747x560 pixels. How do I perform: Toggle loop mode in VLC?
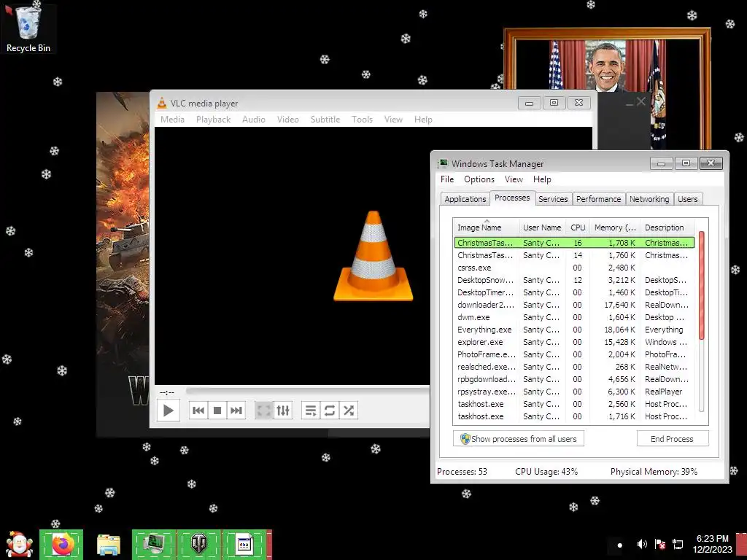[x=329, y=410]
